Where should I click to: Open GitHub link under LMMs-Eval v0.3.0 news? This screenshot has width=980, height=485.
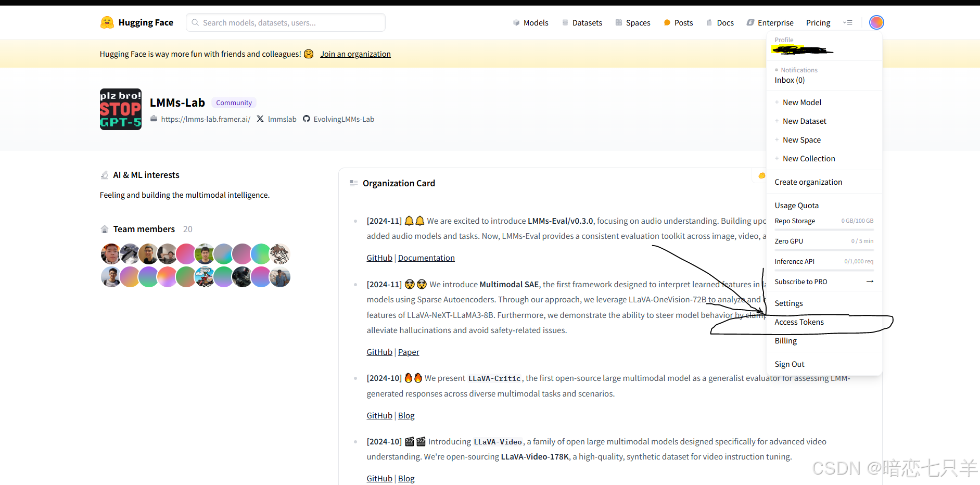[379, 258]
